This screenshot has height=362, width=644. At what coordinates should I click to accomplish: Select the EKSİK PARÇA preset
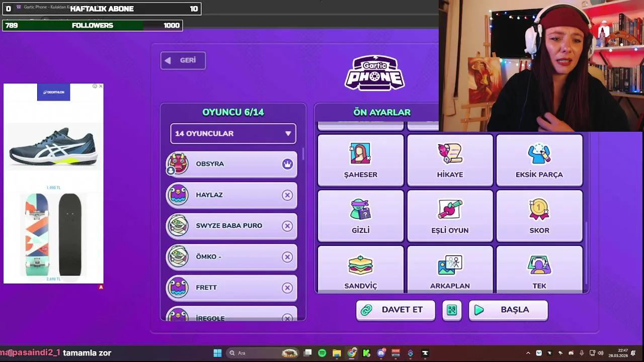click(539, 160)
